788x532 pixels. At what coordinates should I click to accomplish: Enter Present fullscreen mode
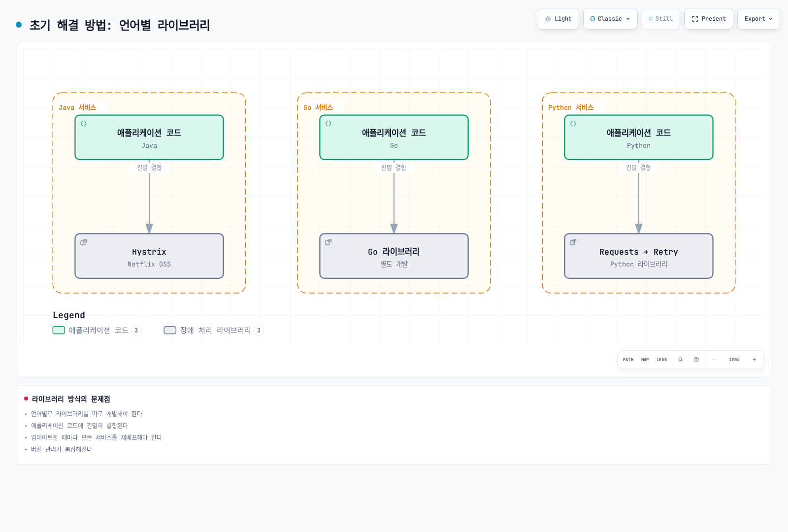[x=708, y=19]
